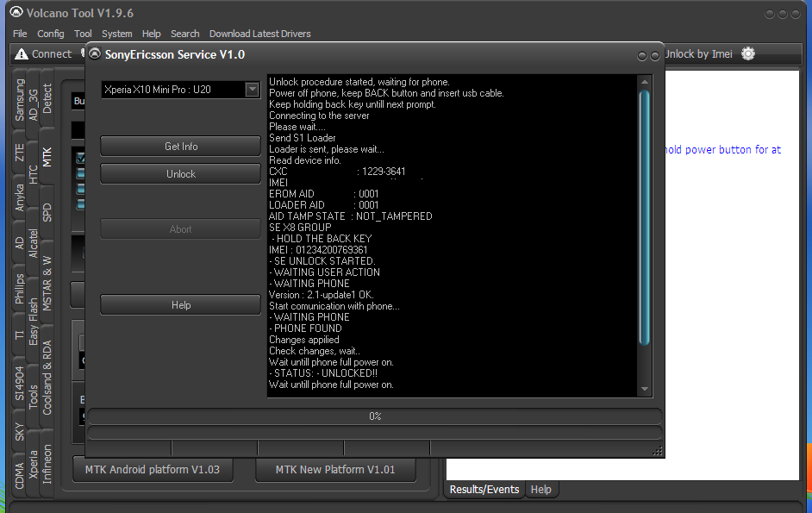This screenshot has width=812, height=513.
Task: Click the gear icon beside Unlock by Imei
Action: pos(748,53)
